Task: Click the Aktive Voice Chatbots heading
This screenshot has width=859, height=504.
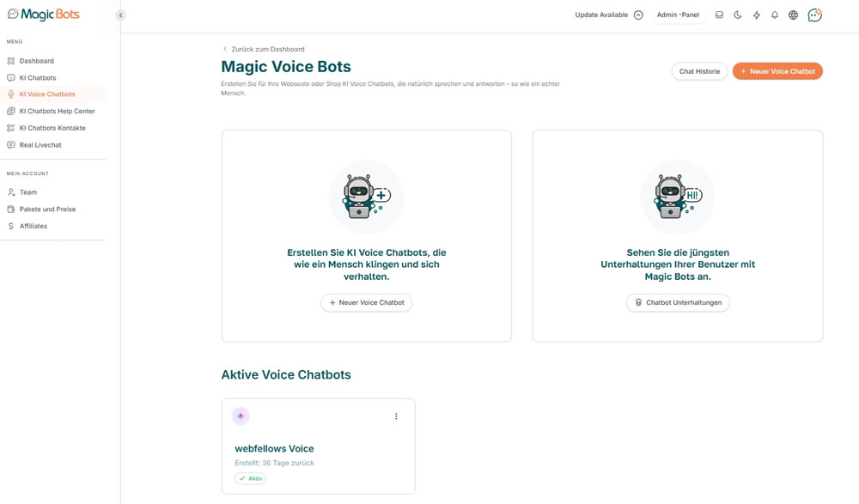Action: tap(286, 374)
